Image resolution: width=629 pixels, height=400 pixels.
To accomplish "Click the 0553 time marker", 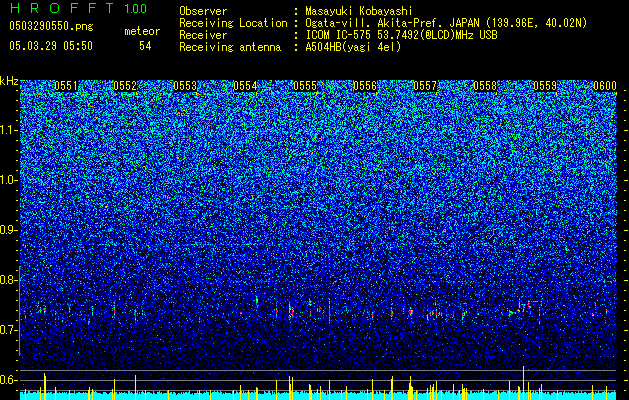I will 185,86.
